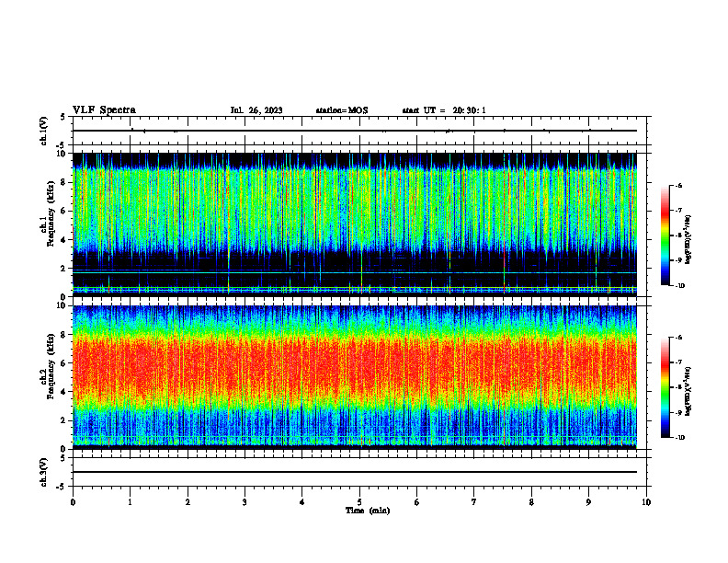This screenshot has height=563, width=728.
Task: Click the "8" tick on Time axis
Action: click(531, 502)
